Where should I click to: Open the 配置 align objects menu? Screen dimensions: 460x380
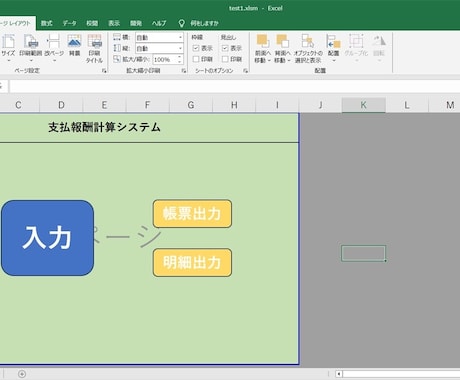coord(333,49)
